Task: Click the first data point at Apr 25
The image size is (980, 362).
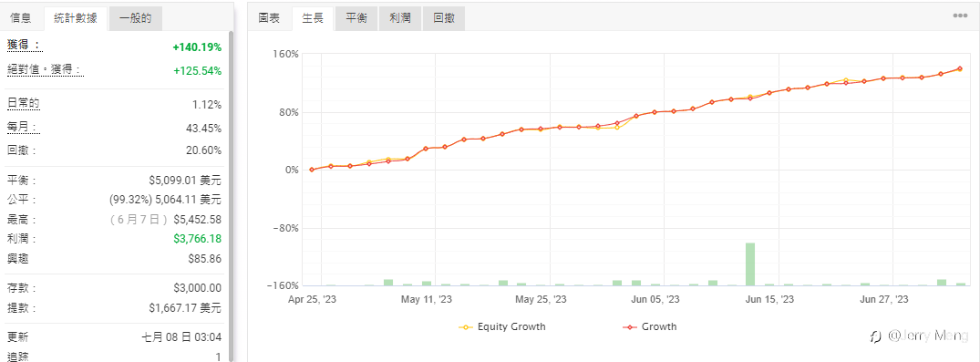Action: click(312, 170)
